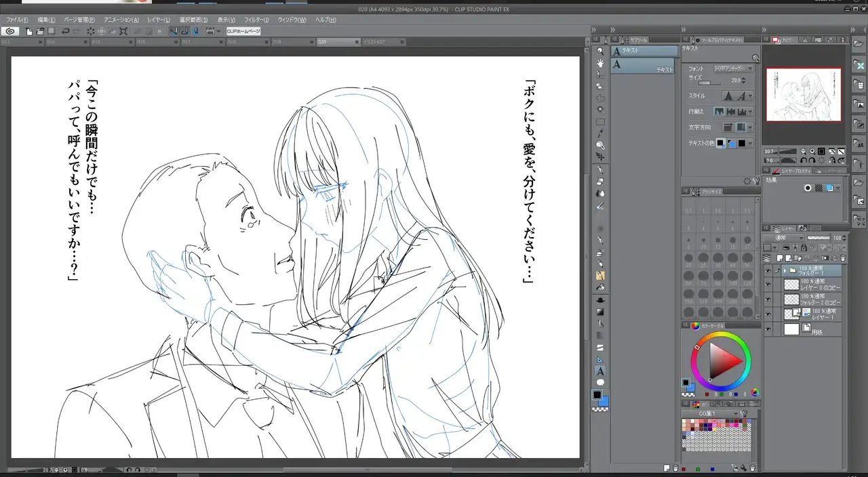Open the layer blending mode 通常 dropdown
Viewport: 868px width, 477px height.
[783, 238]
